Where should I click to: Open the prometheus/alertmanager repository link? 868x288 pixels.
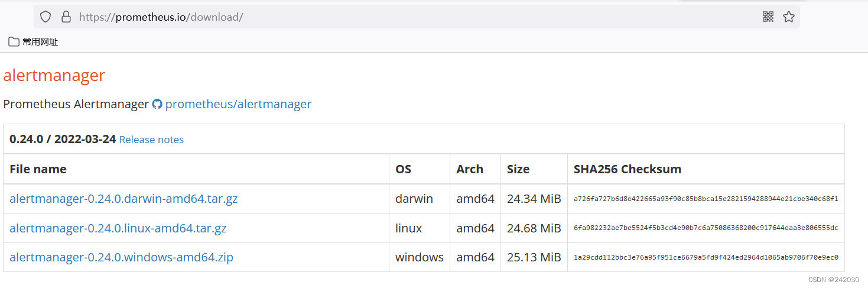(x=238, y=104)
